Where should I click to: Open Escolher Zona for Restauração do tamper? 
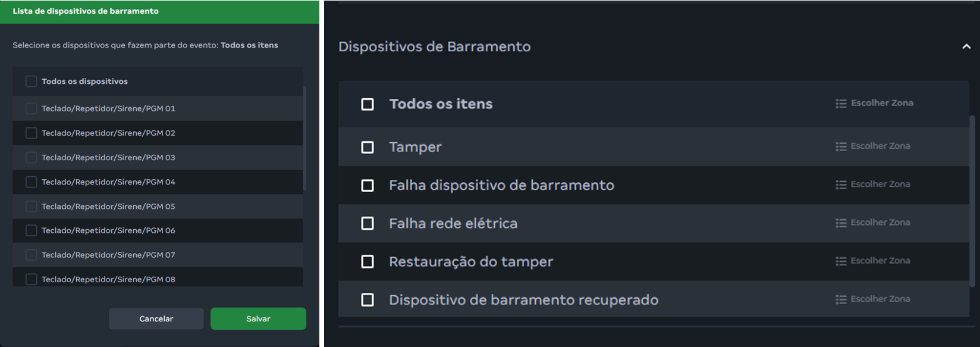pyautogui.click(x=880, y=261)
